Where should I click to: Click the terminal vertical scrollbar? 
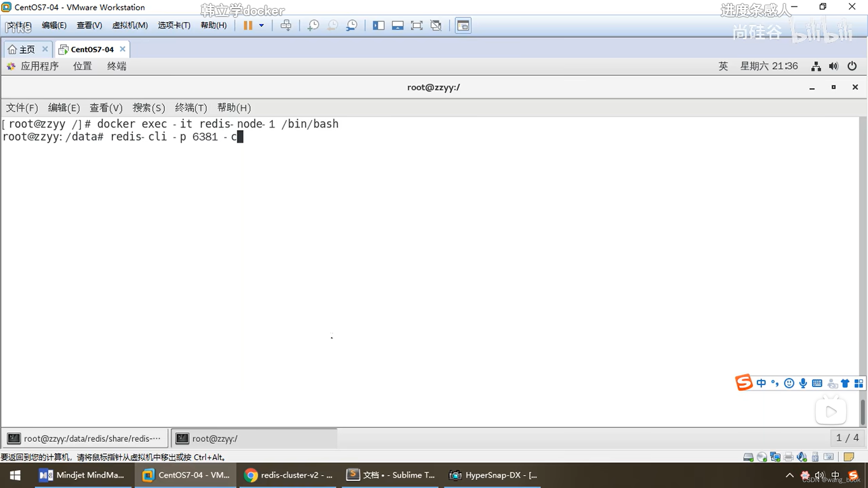point(863,411)
